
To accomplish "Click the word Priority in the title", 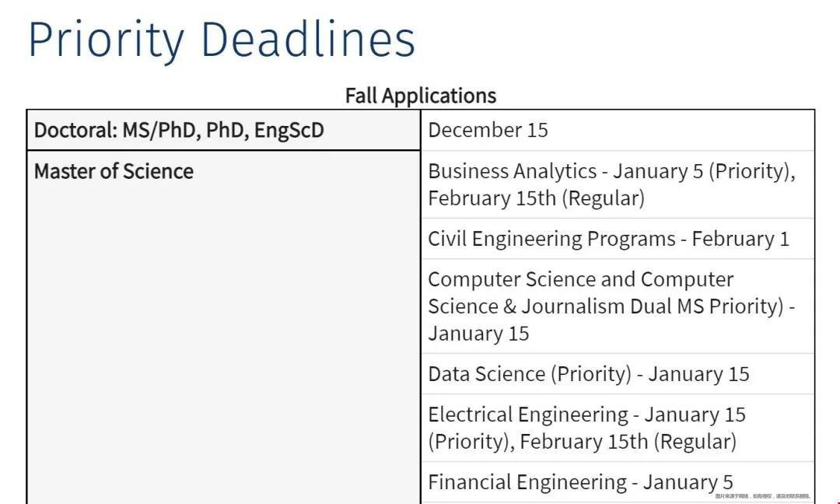I will pyautogui.click(x=106, y=42).
